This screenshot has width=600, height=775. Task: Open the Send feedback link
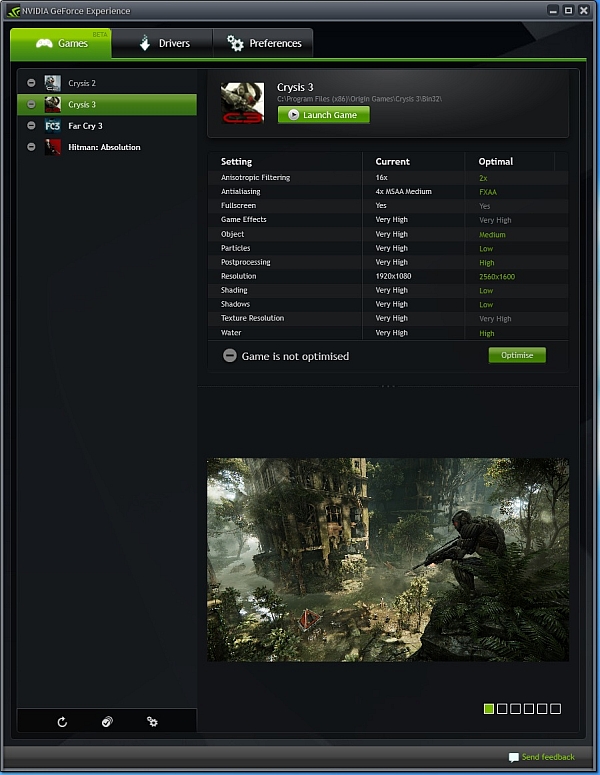(x=548, y=758)
